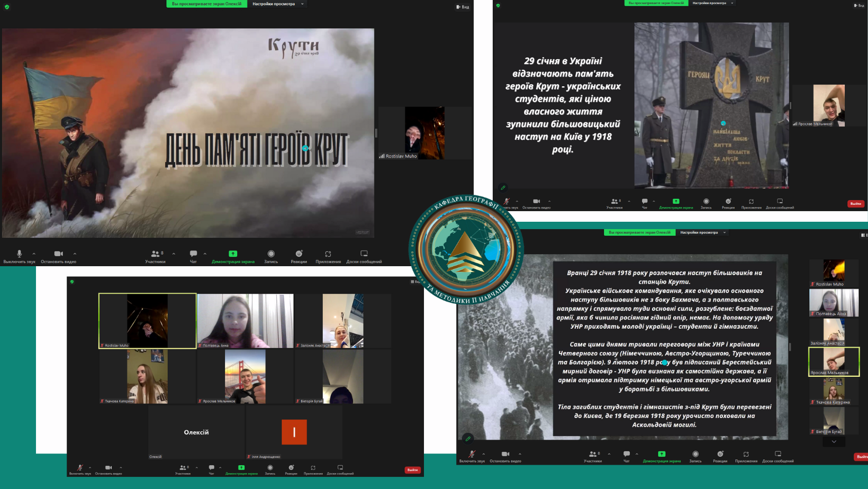Image resolution: width=868 pixels, height=489 pixels.
Task: Open Участники panel in the title slide window
Action: [155, 257]
